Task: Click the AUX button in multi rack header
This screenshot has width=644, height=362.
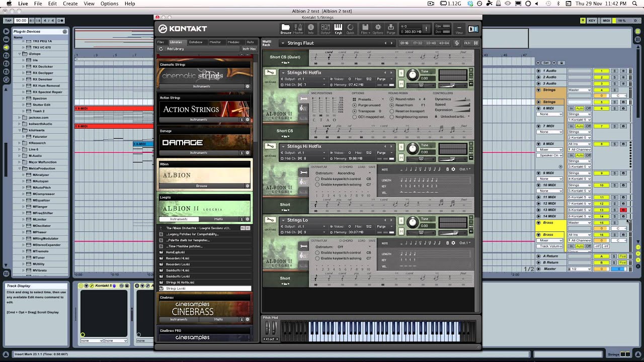Action: click(x=467, y=43)
